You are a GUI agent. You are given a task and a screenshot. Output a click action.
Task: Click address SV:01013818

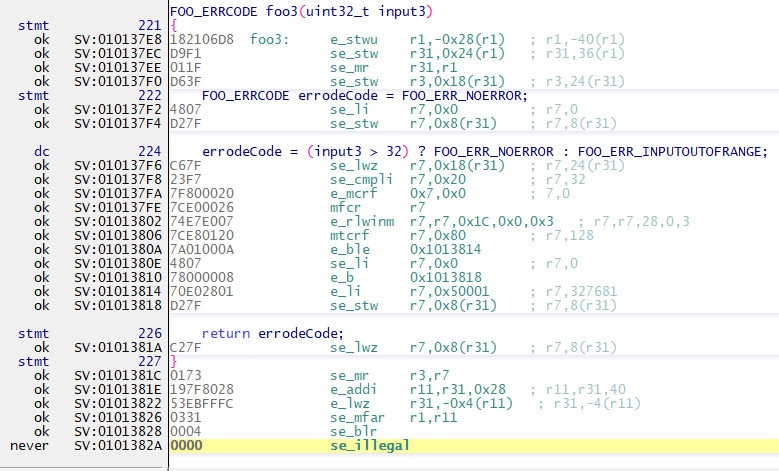(118, 305)
